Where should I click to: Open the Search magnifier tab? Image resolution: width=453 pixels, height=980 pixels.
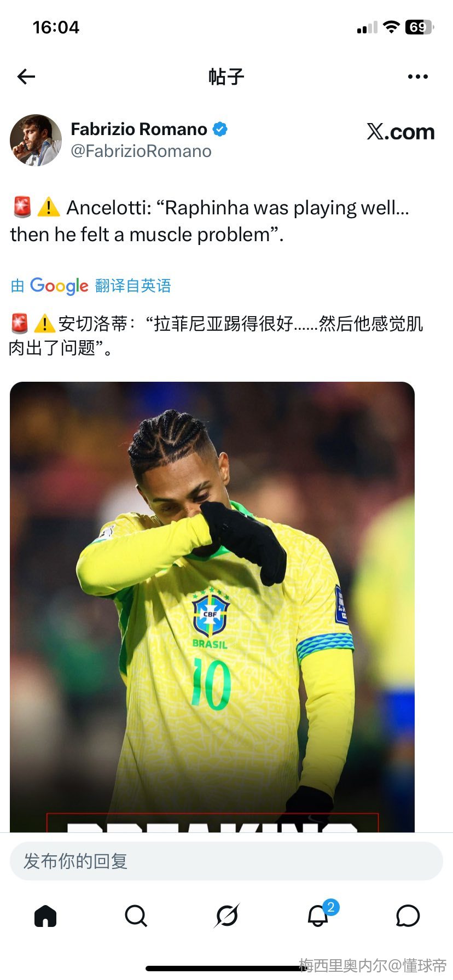[x=136, y=915]
